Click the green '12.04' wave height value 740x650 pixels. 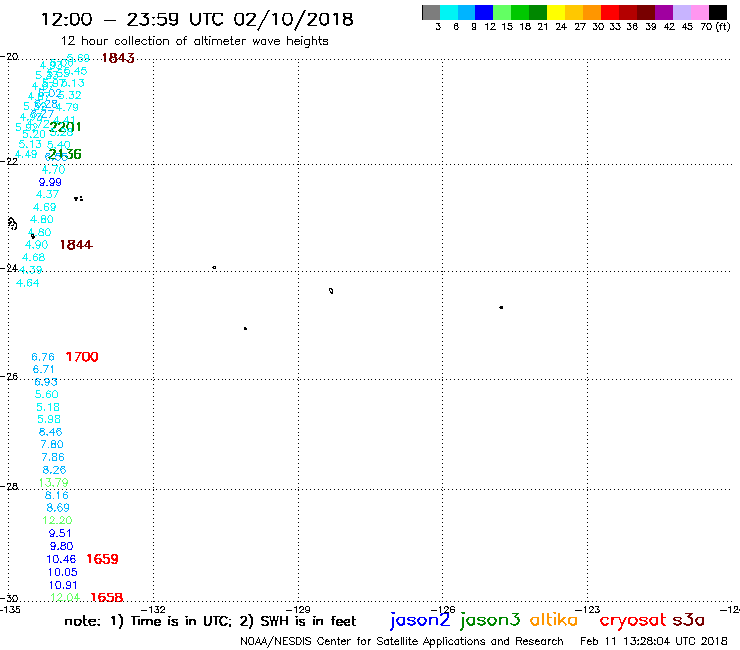(65, 597)
